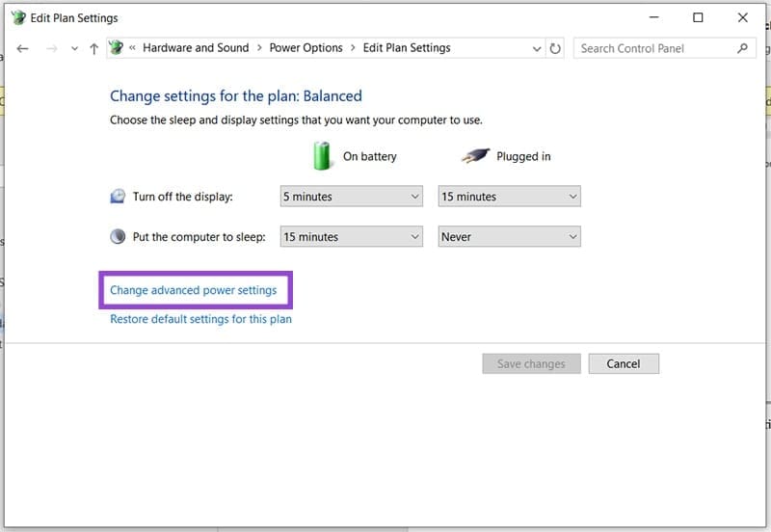The height and width of the screenshot is (532, 771).
Task: Minimize the Edit Plan Settings window
Action: tap(654, 17)
